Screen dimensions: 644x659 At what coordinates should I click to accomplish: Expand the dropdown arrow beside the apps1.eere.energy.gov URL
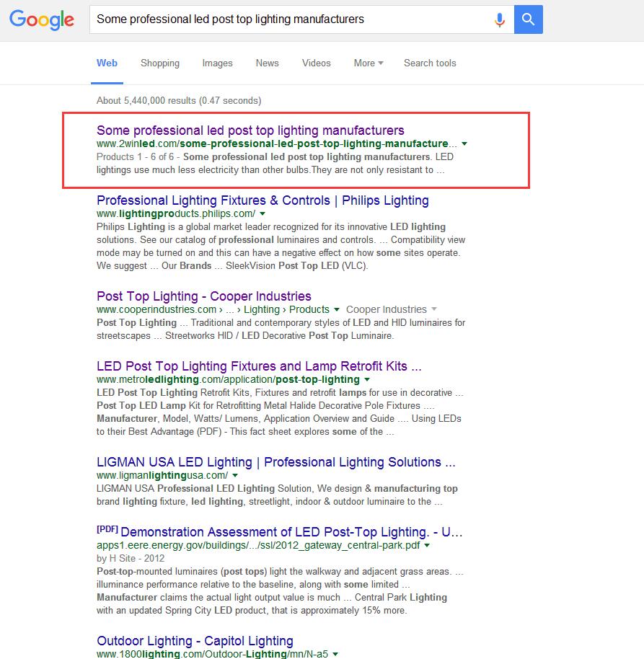(427, 546)
